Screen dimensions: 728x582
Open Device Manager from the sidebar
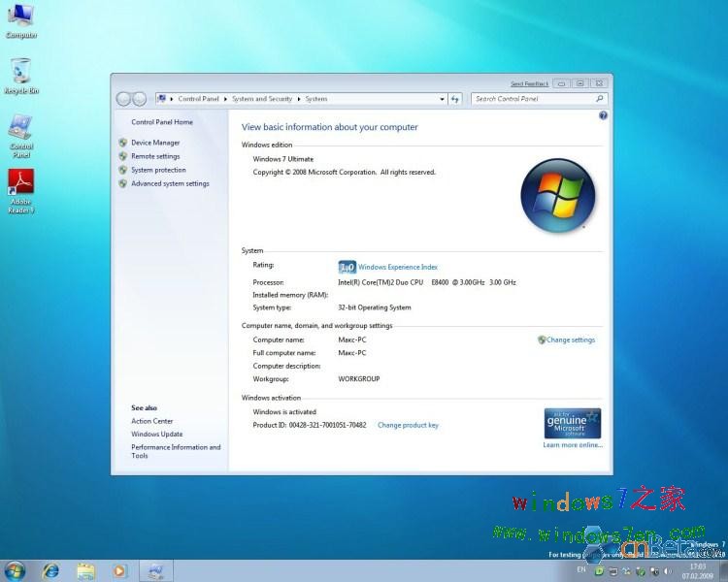[x=155, y=143]
